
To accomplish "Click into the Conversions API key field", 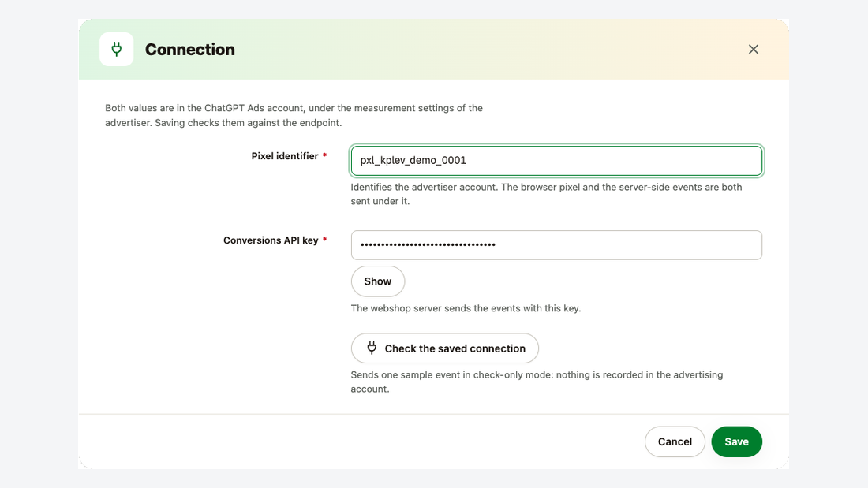I will 556,245.
